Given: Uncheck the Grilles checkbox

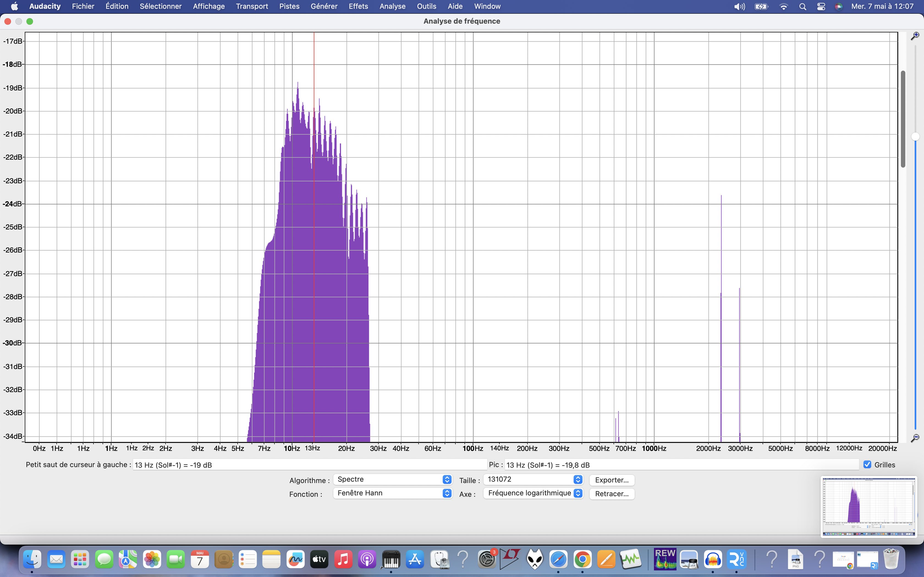Looking at the screenshot, I should tap(868, 464).
